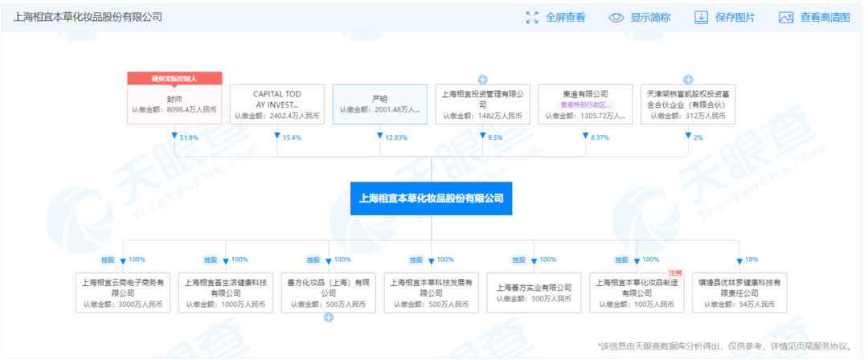Click the 疑似实际控制人 red label
Viewport: 868px width, 360px height.
coord(174,79)
